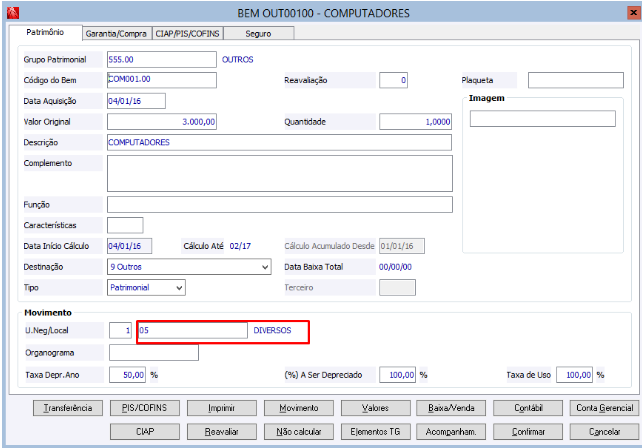The width and height of the screenshot is (642, 448).
Task: Click the (%) A Ser Depreciado field
Action: pyautogui.click(x=397, y=375)
